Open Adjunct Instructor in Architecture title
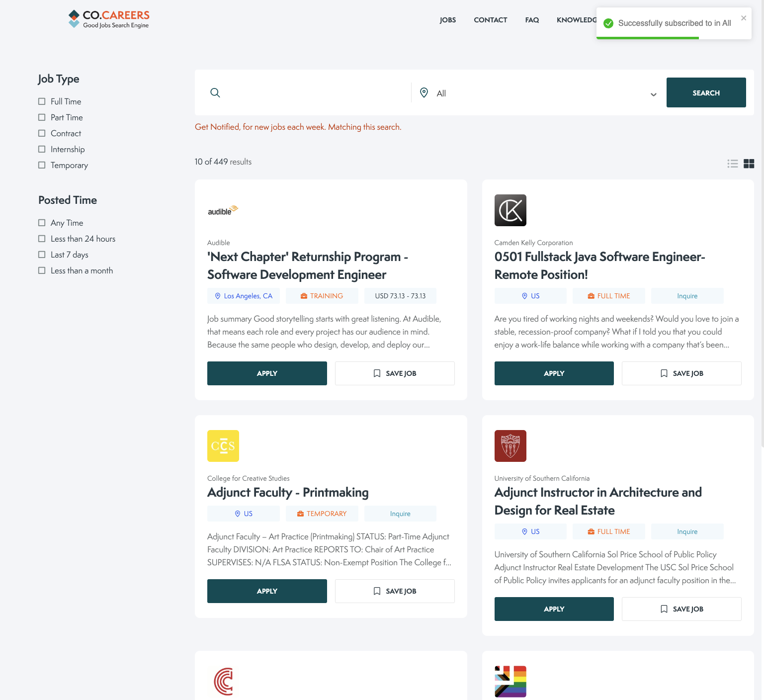Viewport: 764px width, 700px height. (x=598, y=501)
